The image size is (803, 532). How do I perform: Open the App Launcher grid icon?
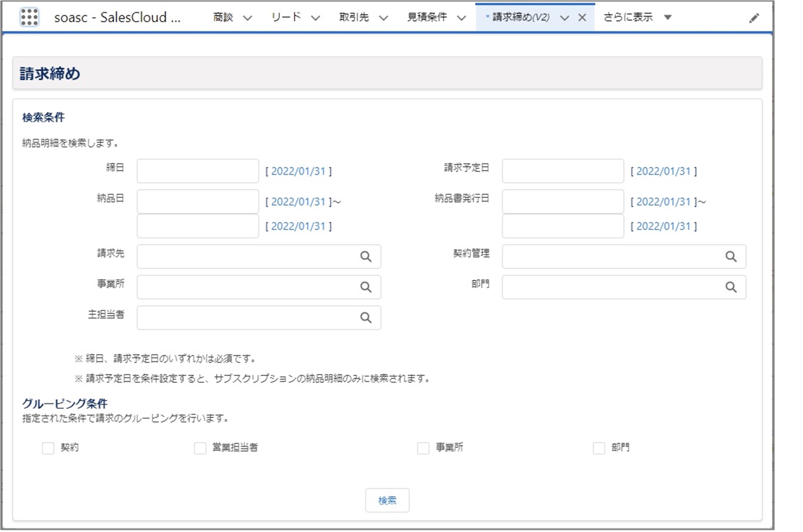tap(29, 17)
